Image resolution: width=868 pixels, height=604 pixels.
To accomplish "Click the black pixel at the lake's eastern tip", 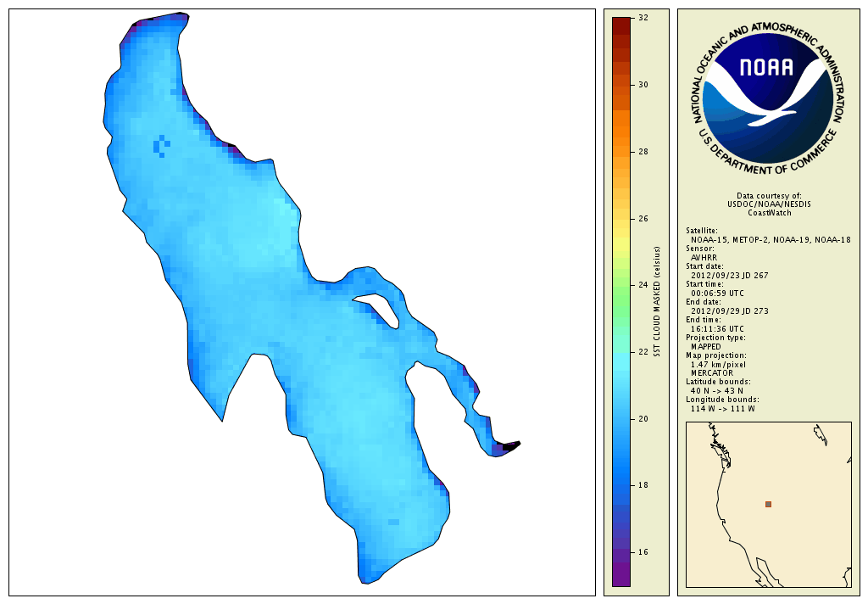I will coord(509,446).
